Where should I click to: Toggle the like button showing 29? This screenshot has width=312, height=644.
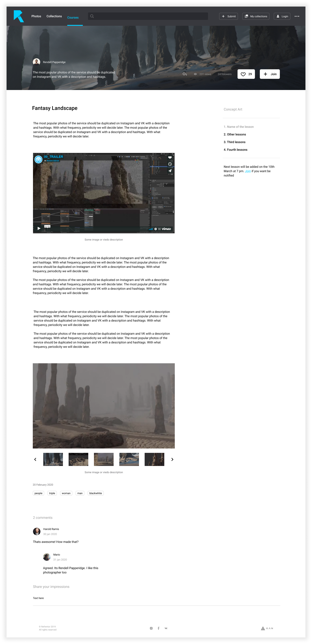pyautogui.click(x=246, y=74)
